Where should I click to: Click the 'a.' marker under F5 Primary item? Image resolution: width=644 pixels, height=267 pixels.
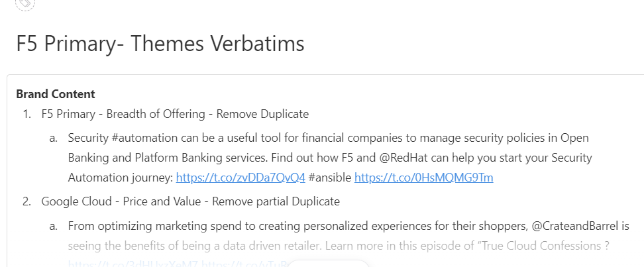coord(54,138)
